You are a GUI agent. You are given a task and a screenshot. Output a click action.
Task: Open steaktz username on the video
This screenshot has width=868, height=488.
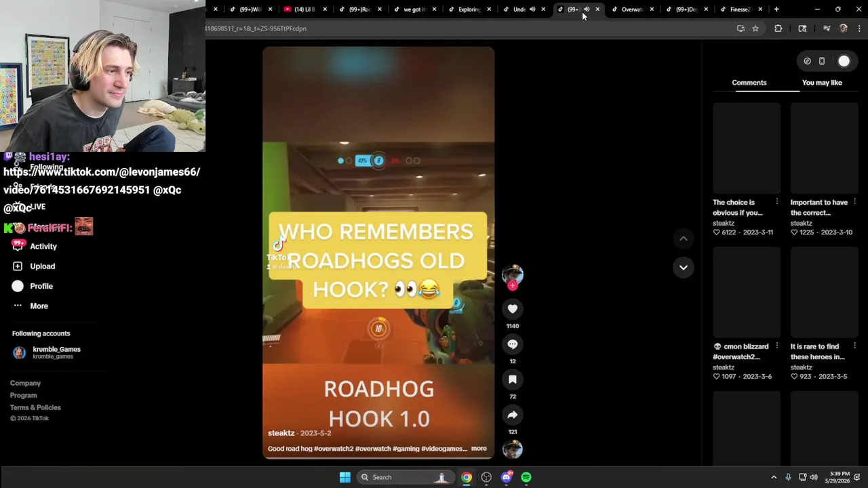click(281, 433)
